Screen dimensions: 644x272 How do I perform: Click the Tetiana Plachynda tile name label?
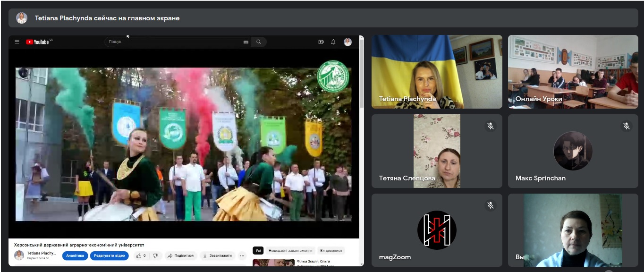pos(407,99)
